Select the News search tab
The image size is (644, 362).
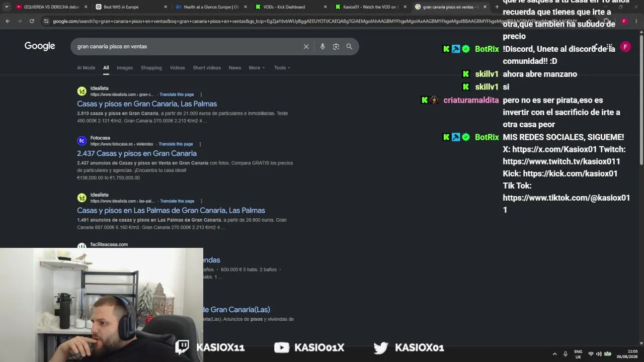coord(235,68)
